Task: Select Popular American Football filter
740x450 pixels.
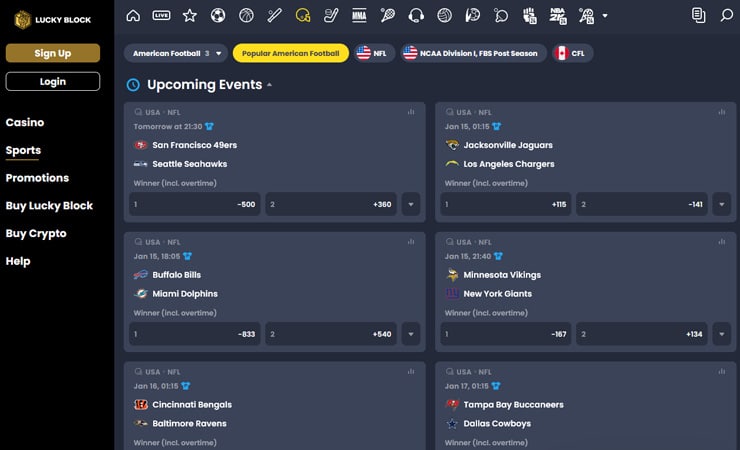Action: tap(291, 53)
